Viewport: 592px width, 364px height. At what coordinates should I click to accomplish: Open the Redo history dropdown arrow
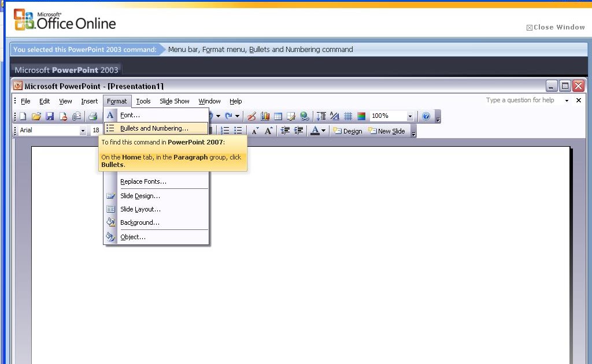237,116
